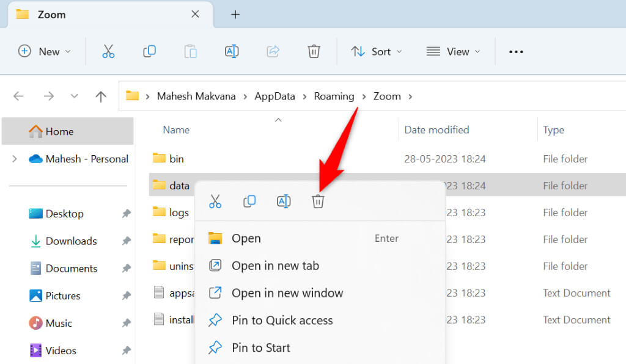The image size is (626, 364).
Task: Click the pin icon next to Documents
Action: pos(127,268)
